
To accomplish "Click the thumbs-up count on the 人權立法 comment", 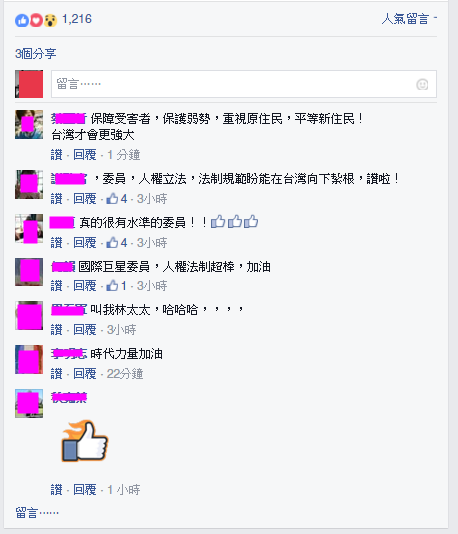I will click(x=117, y=198).
